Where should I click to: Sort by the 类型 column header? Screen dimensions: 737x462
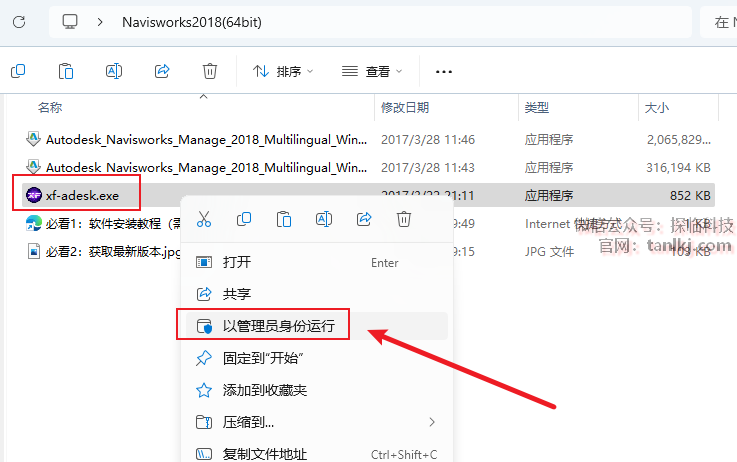pyautogui.click(x=536, y=108)
